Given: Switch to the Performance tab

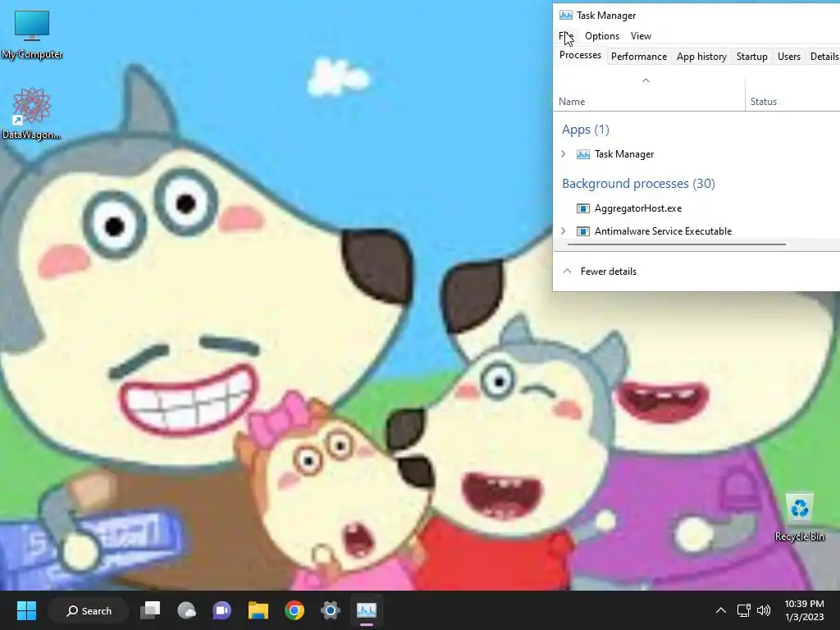Looking at the screenshot, I should 638,57.
